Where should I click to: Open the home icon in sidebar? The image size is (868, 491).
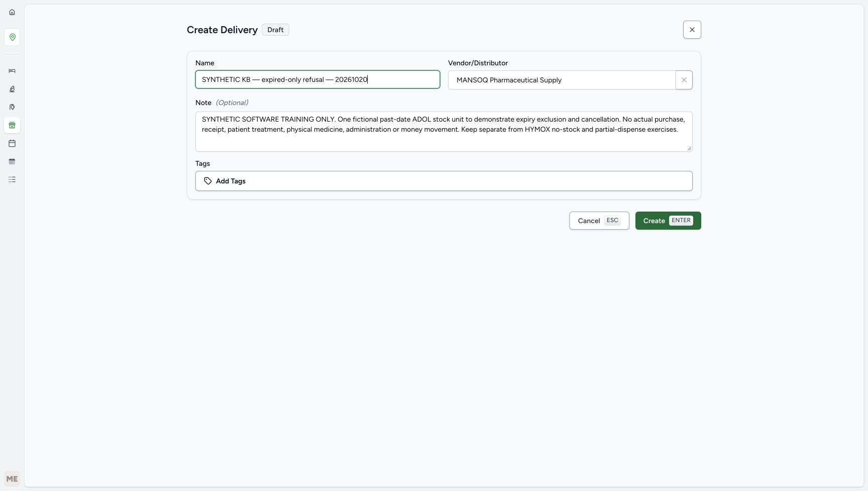pyautogui.click(x=12, y=12)
